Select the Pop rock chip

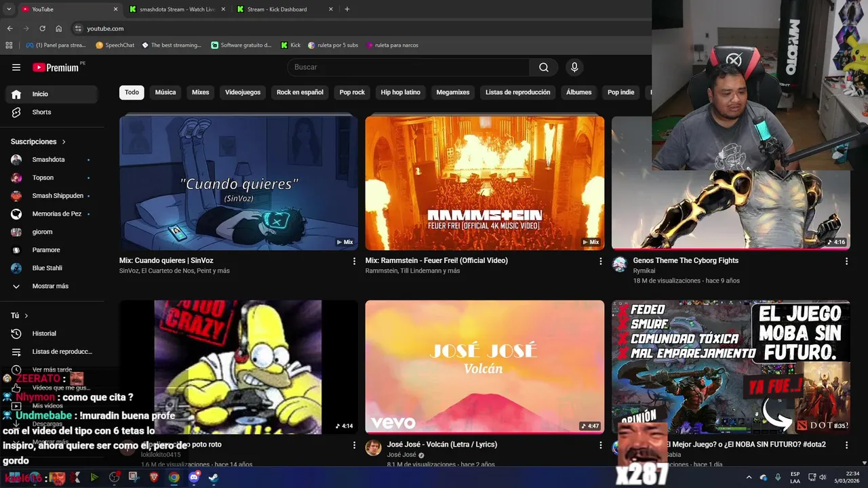tap(352, 92)
